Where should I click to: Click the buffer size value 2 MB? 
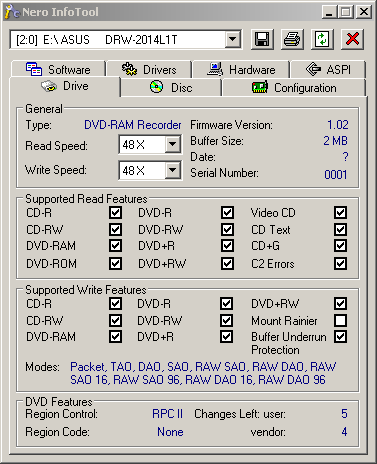pos(335,141)
